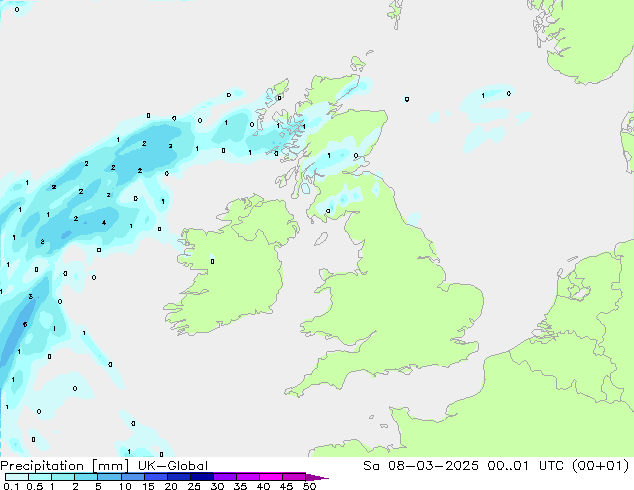Click the 30–35 mm purple legend swatch
The height and width of the screenshot is (490, 634).
pos(224,477)
